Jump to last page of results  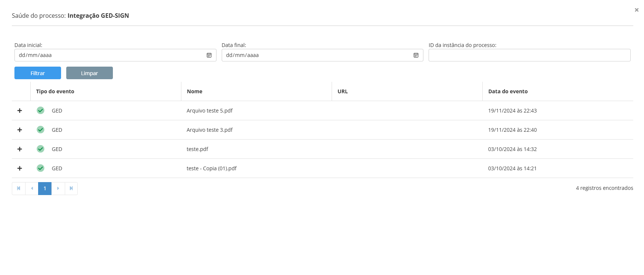(x=71, y=188)
